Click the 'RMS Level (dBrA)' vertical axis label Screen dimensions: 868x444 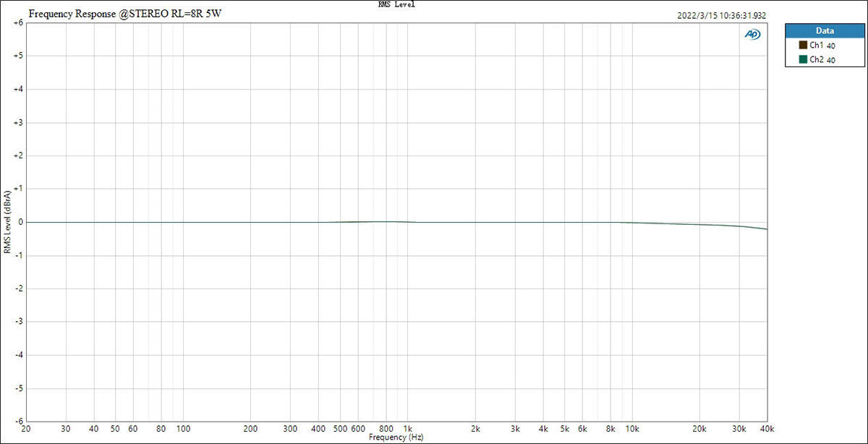point(7,222)
